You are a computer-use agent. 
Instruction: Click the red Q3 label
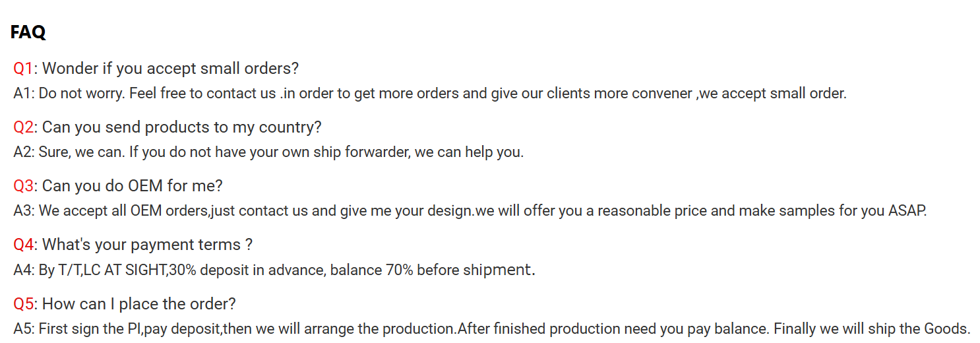[24, 185]
